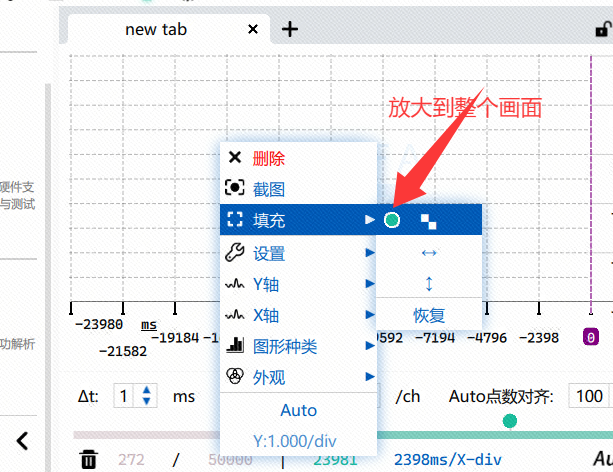Close the new tab
Screen dimensions: 613x472
click(x=253, y=29)
